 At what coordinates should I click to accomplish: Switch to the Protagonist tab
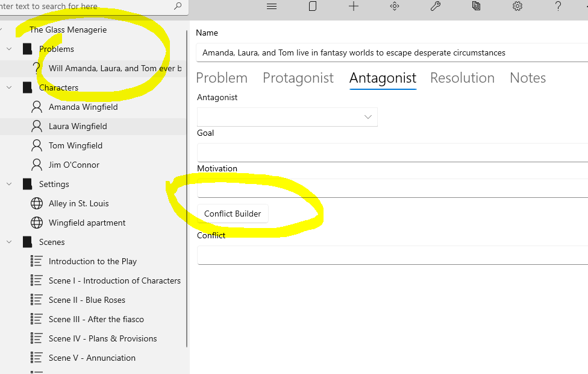[x=298, y=78]
